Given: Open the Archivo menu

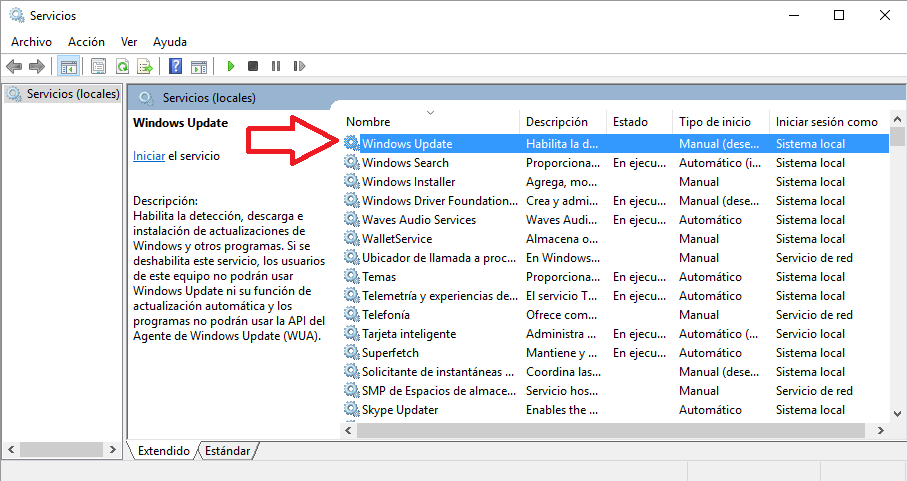Looking at the screenshot, I should pos(31,42).
